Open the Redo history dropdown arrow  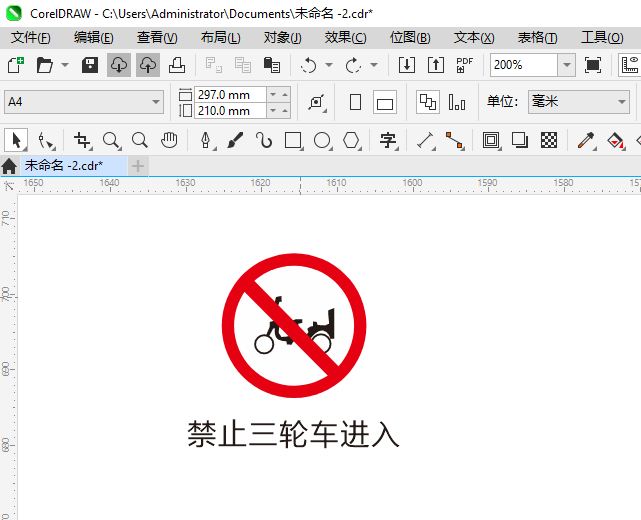point(374,65)
